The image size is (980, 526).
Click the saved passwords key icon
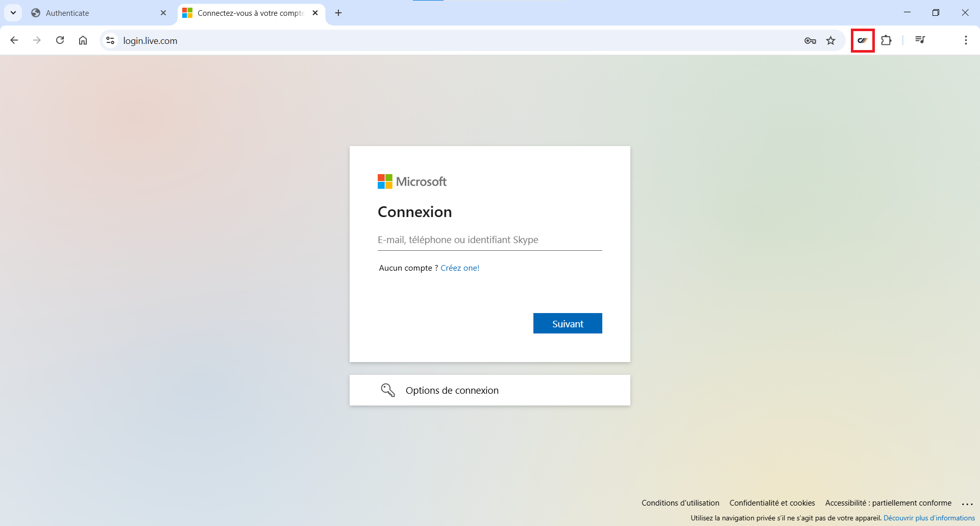coord(810,41)
